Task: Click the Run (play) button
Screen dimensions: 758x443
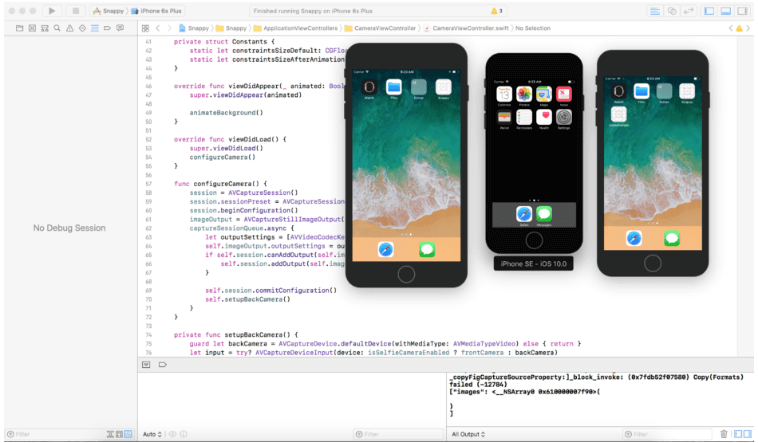Action: click(x=52, y=10)
